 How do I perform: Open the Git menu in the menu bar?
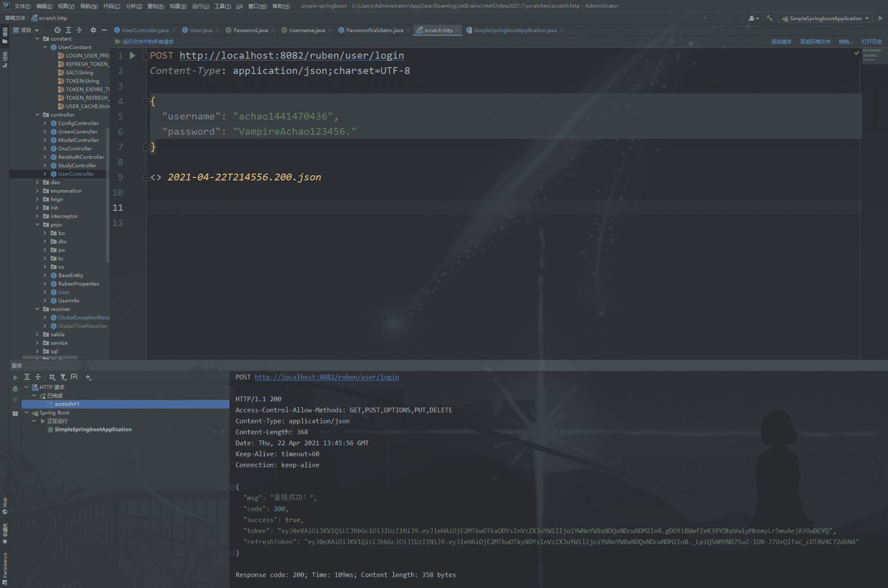[x=239, y=6]
